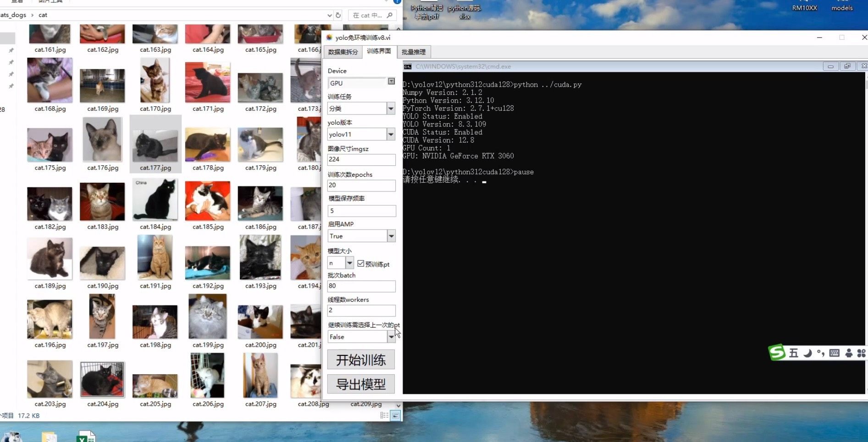The image size is (868, 442).
Task: Toggle the 预训练pt checkbox
Action: [x=361, y=263]
